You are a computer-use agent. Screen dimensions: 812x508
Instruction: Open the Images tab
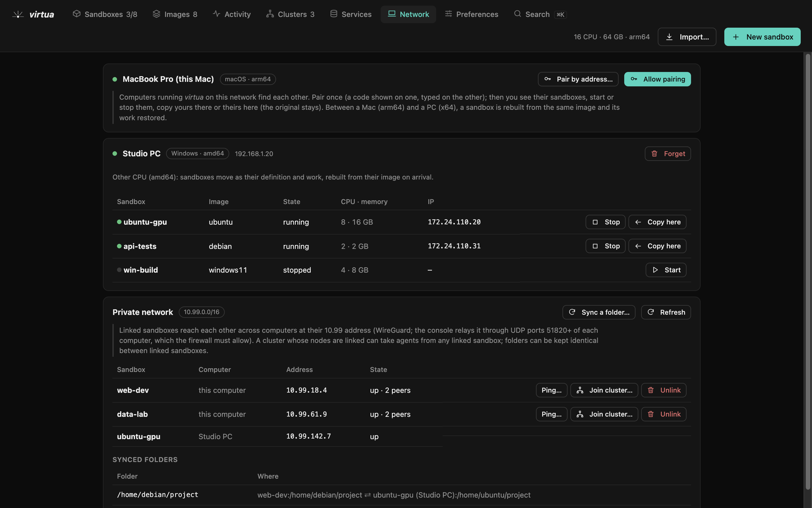(x=175, y=14)
